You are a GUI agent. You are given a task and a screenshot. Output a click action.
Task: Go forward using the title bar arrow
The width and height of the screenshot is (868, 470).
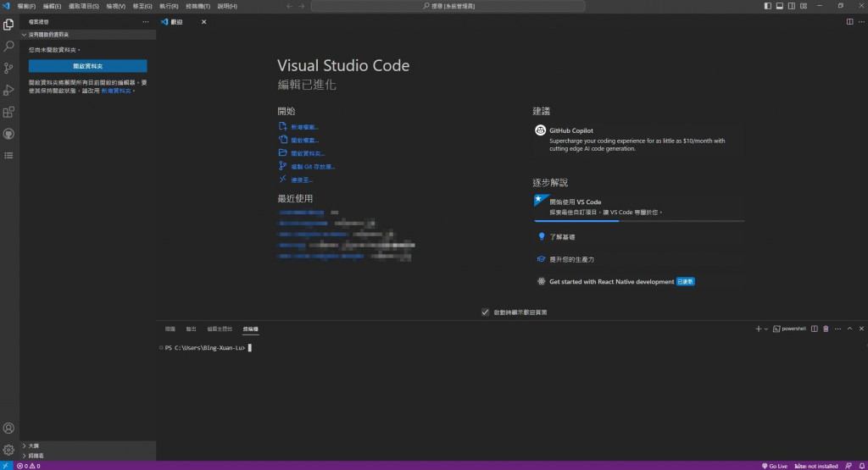[302, 6]
